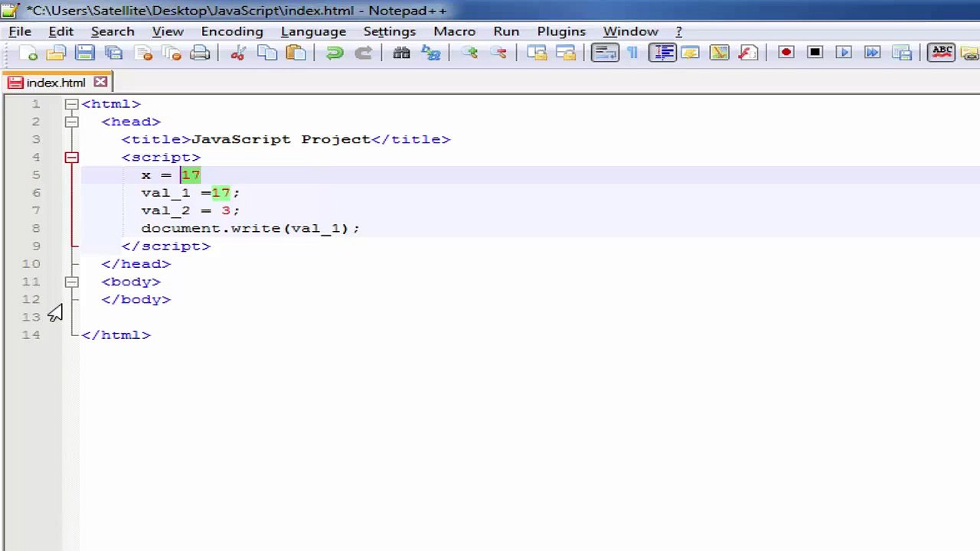Viewport: 980px width, 551px height.
Task: Open the Language menu
Action: (x=313, y=31)
